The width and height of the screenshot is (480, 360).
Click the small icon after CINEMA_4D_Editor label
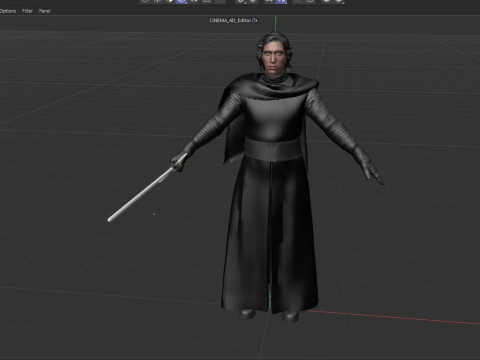tap(255, 20)
